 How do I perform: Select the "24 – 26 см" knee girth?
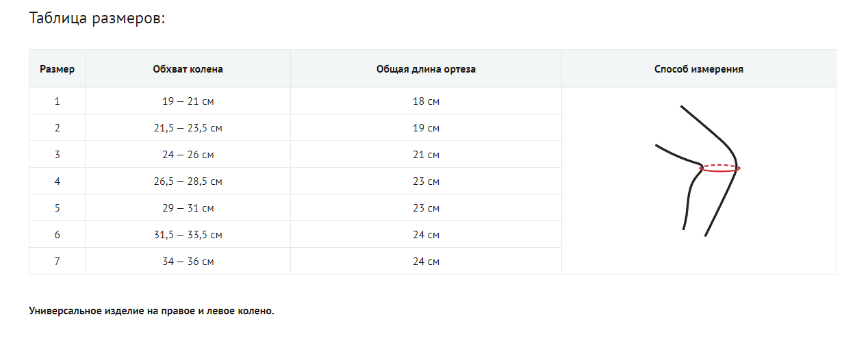188,155
